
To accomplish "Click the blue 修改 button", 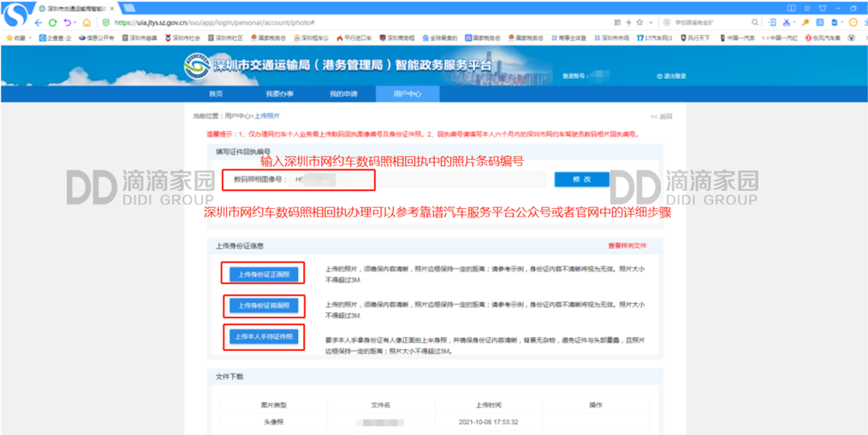I will point(582,179).
